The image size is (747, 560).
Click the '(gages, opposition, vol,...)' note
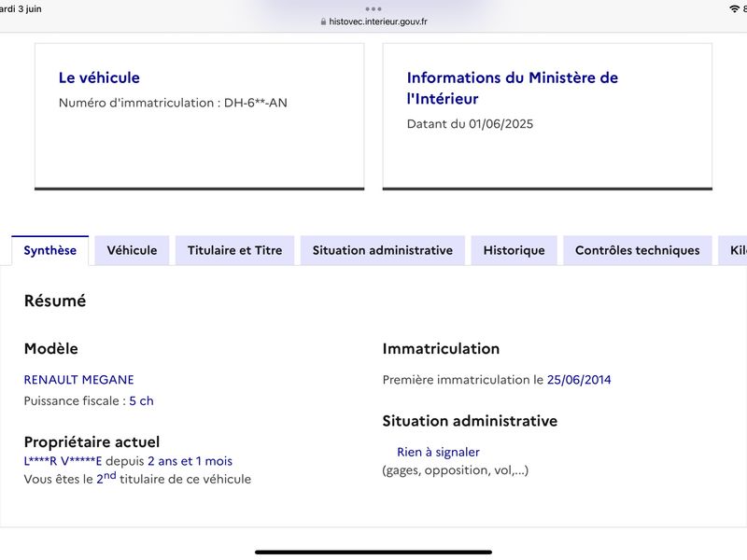click(456, 470)
